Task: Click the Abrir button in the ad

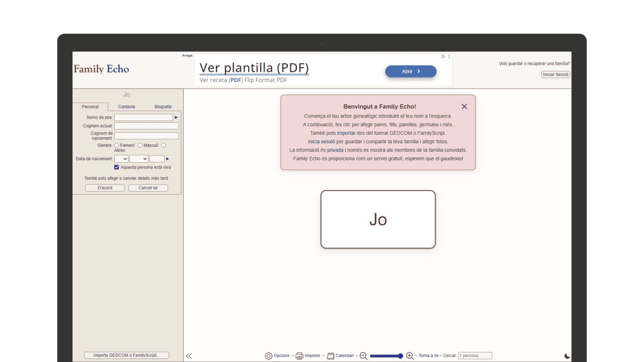Action: pyautogui.click(x=411, y=71)
